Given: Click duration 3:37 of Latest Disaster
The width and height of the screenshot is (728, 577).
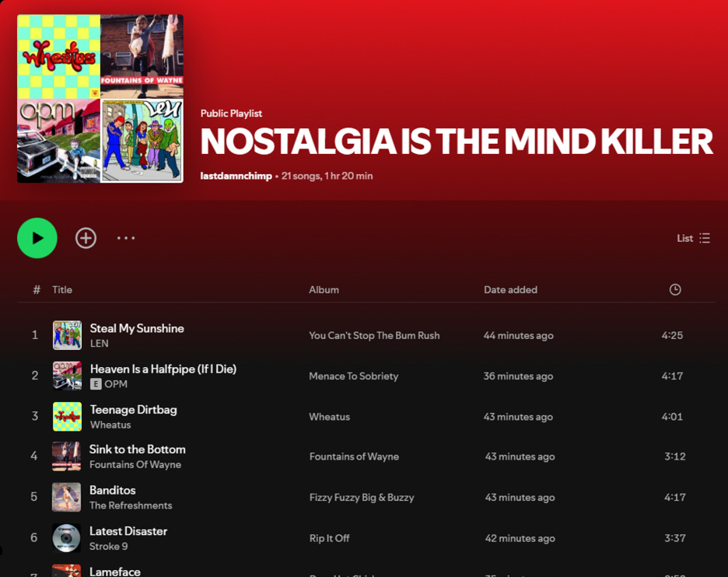Looking at the screenshot, I should 675,538.
